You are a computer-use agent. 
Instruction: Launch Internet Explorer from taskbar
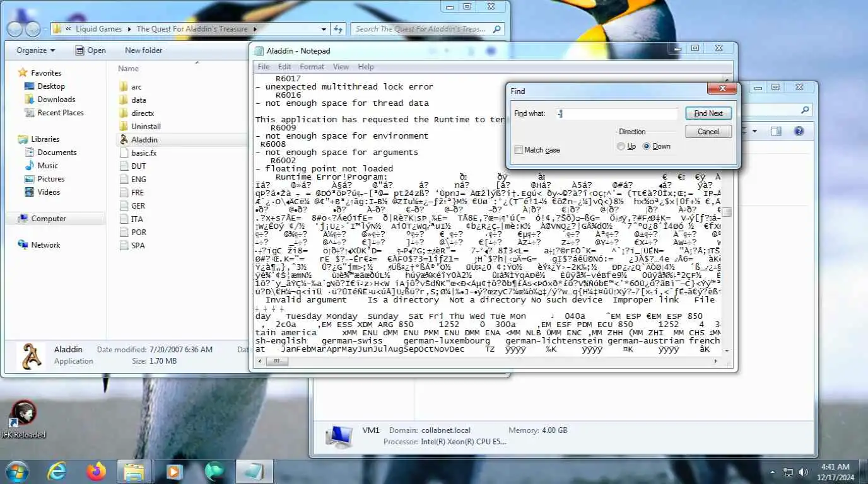click(x=57, y=471)
